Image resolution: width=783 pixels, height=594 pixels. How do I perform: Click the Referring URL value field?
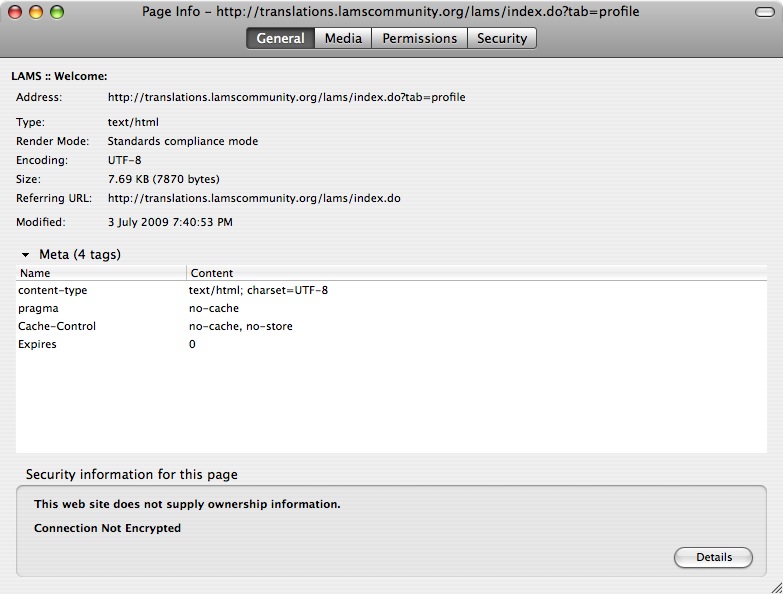[x=254, y=198]
